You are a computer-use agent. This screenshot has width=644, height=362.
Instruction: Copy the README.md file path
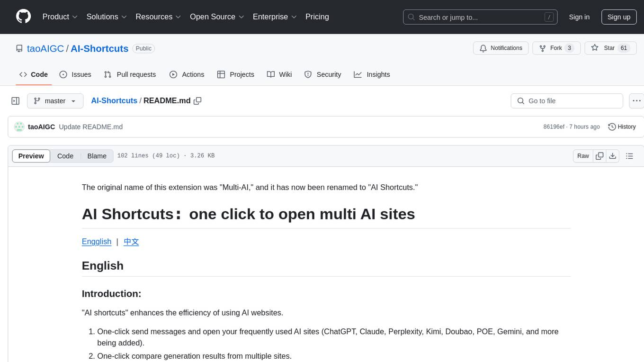(x=197, y=101)
